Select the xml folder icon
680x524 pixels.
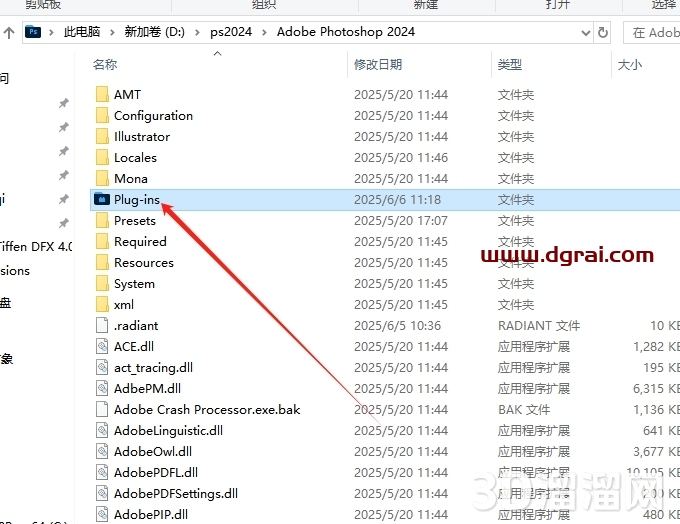pos(102,305)
